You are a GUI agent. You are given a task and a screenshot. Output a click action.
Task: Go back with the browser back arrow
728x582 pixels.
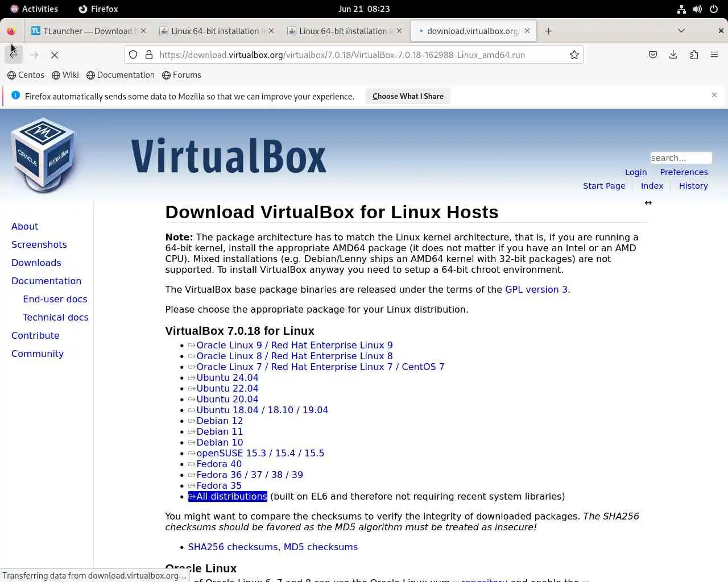(x=14, y=55)
